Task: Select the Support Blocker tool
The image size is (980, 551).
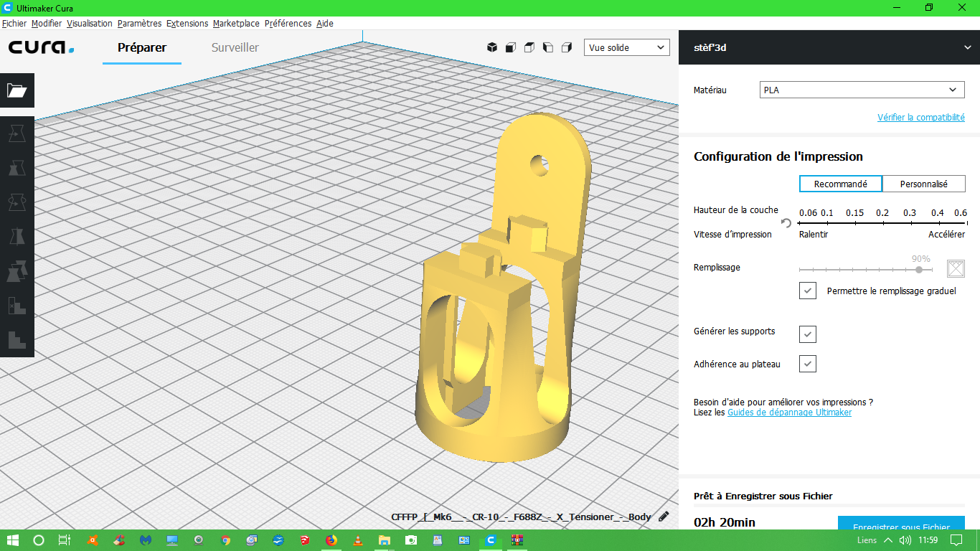Action: click(x=17, y=306)
